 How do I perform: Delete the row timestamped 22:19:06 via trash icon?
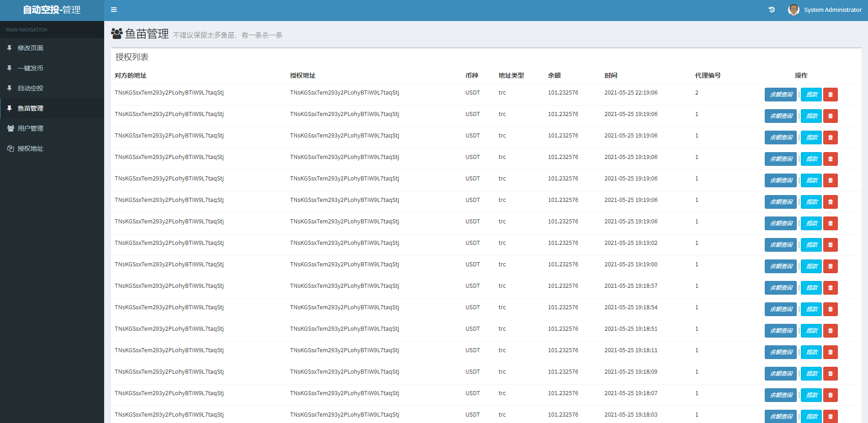pos(830,95)
